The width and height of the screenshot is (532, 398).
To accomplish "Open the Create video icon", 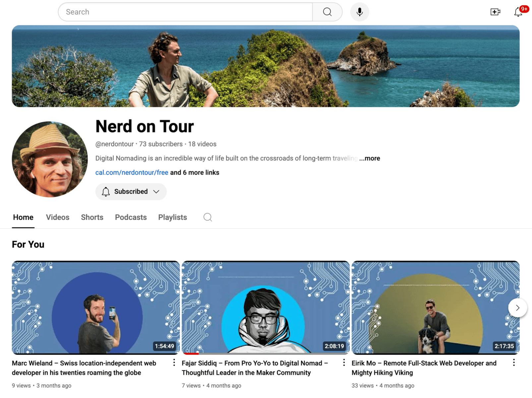I will pos(495,12).
